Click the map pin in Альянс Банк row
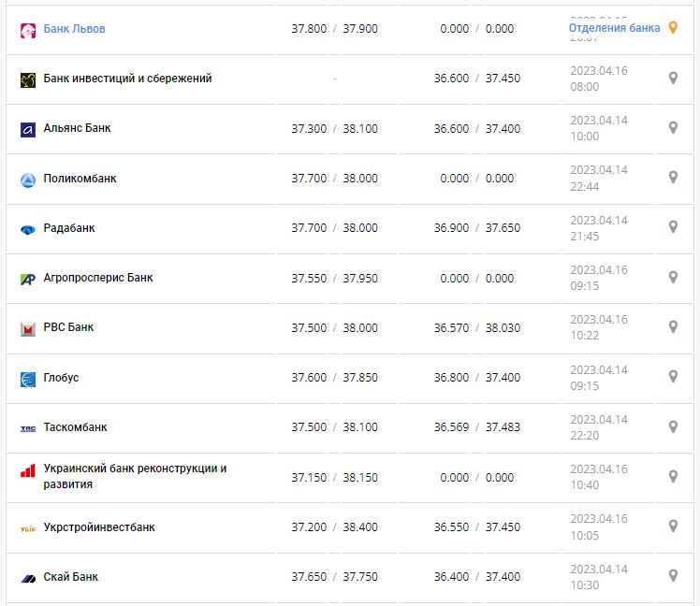The height and width of the screenshot is (606, 700). click(x=672, y=128)
